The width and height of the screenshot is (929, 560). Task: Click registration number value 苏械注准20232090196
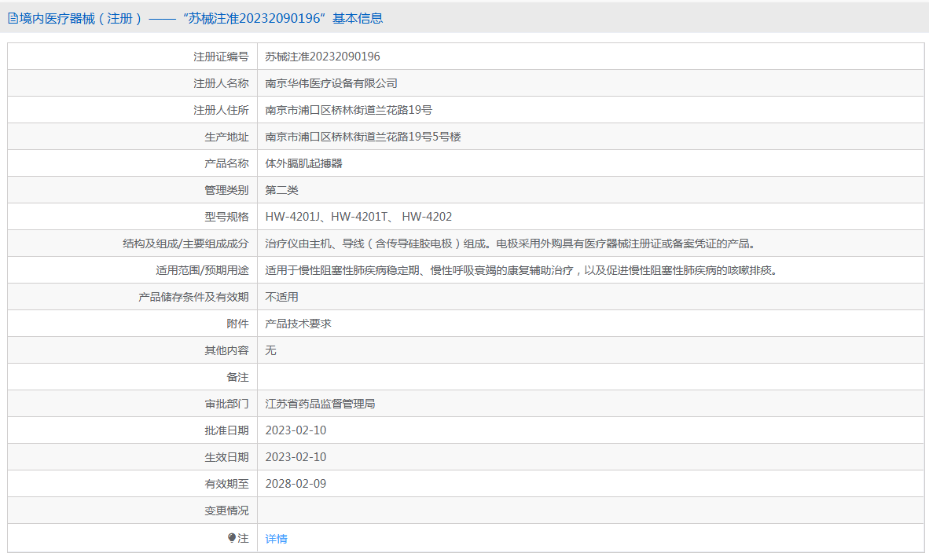pyautogui.click(x=322, y=57)
